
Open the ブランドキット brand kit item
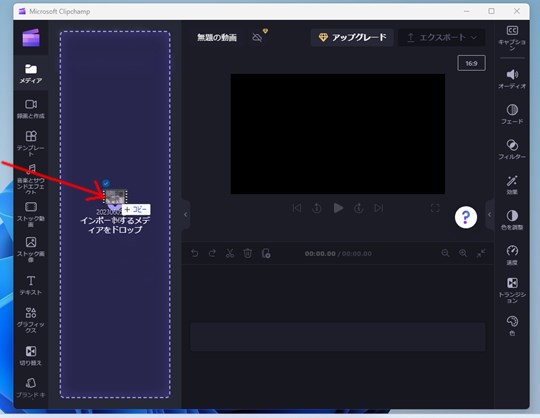[x=31, y=388]
